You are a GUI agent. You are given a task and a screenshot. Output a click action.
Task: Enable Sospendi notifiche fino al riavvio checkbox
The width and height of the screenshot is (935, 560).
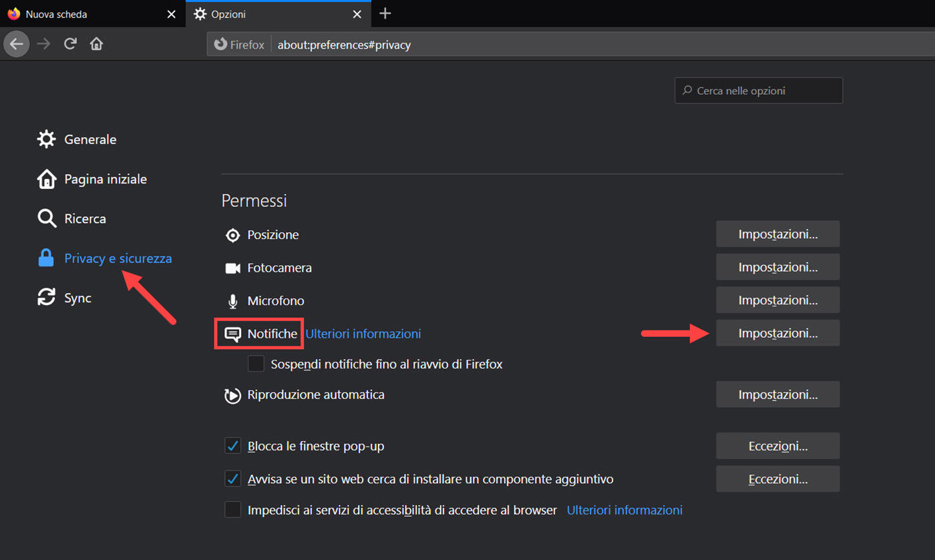[256, 364]
